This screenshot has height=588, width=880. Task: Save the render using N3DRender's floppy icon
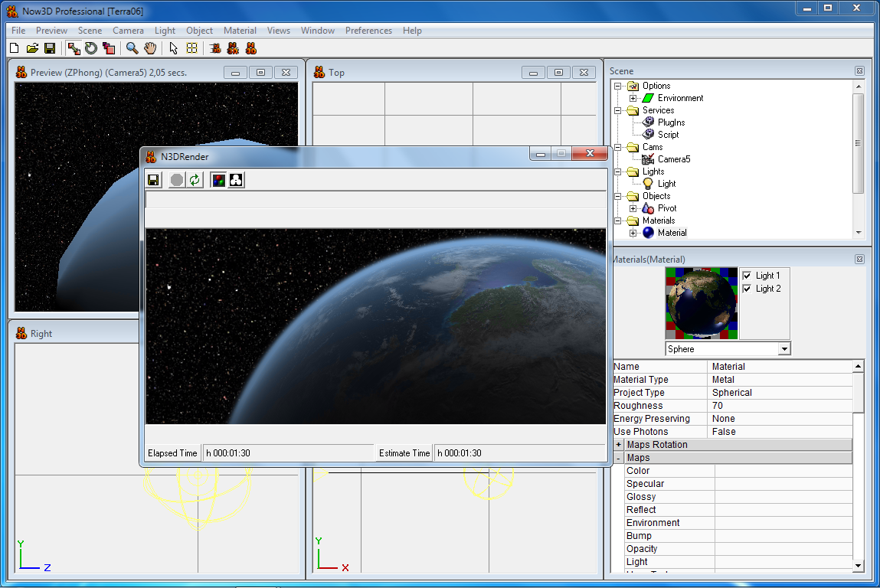coord(153,179)
